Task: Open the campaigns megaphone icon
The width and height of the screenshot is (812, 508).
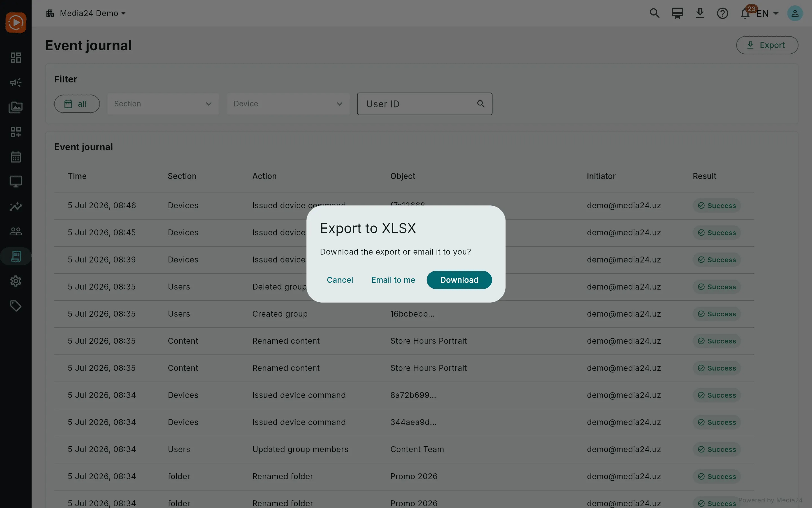Action: pos(16,82)
